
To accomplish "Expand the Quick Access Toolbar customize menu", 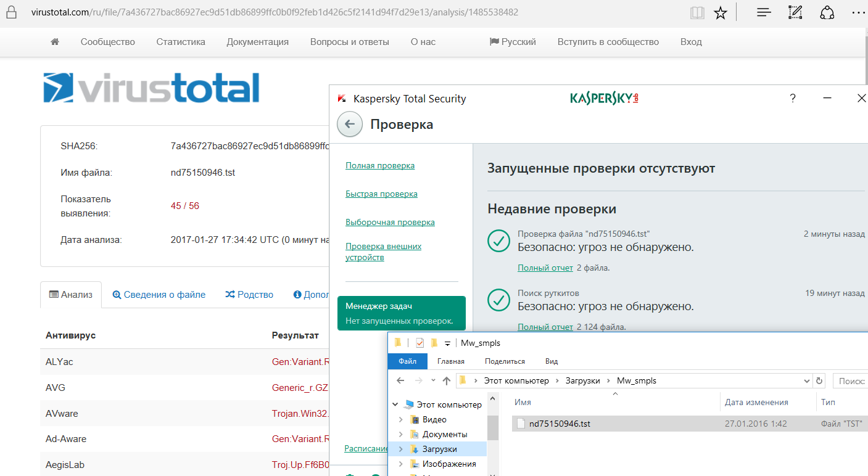I will click(x=447, y=343).
